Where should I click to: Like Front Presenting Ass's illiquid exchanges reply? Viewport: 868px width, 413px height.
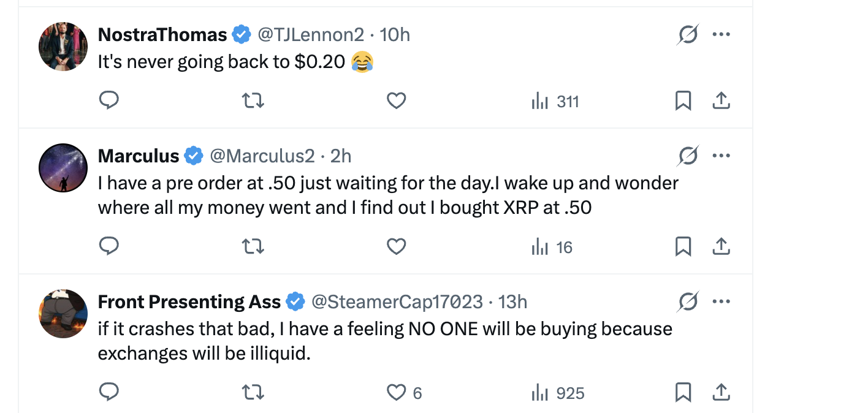(396, 392)
